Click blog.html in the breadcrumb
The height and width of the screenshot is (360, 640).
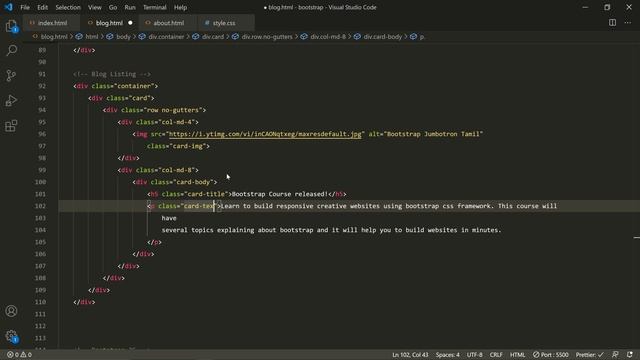tap(54, 37)
